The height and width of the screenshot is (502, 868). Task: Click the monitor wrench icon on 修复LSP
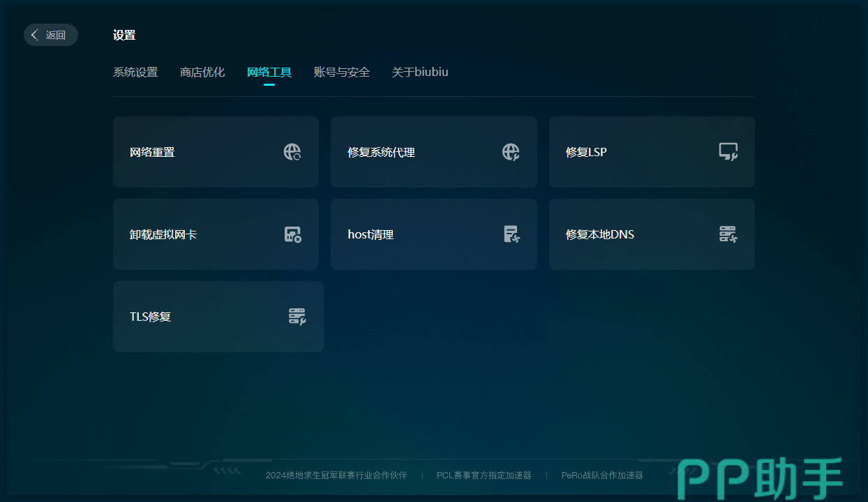click(x=728, y=152)
